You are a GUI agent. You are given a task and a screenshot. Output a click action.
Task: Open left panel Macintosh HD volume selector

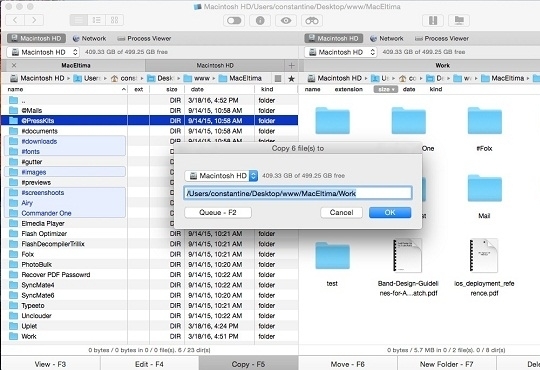pos(43,52)
